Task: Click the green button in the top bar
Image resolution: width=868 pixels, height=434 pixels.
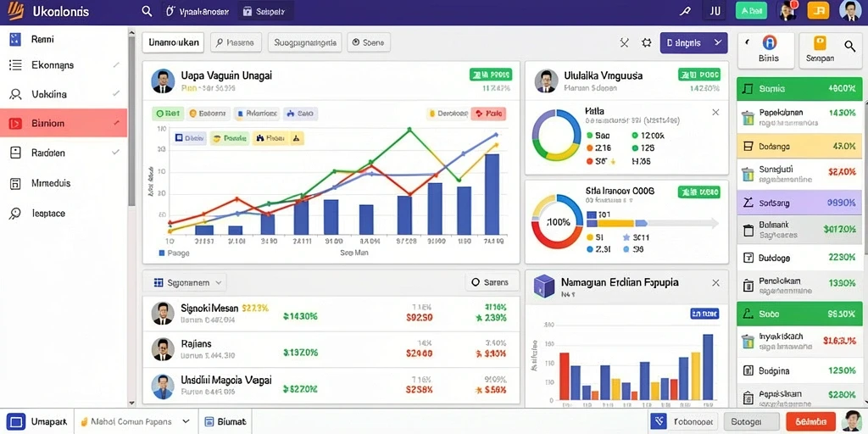Action: (751, 10)
